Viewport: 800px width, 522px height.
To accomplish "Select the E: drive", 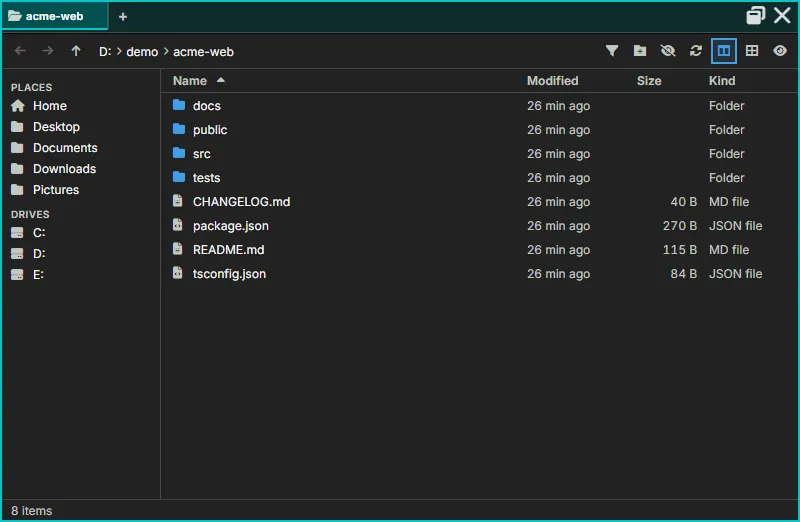I will (x=38, y=275).
